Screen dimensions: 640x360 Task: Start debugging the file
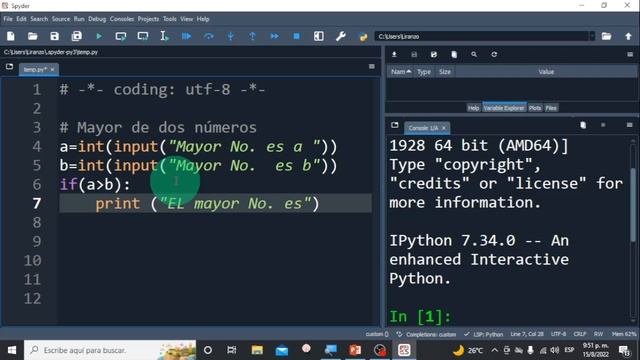tap(187, 36)
